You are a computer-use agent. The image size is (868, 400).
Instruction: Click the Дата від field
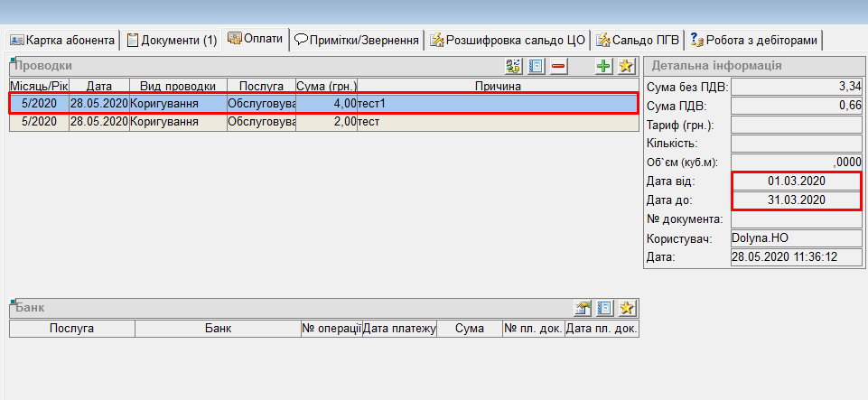(x=795, y=181)
